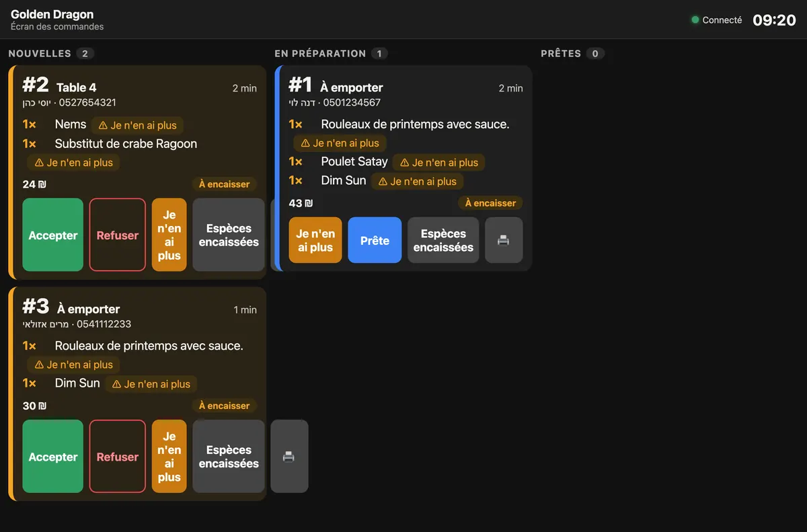Click the #2 order number

pos(36,85)
